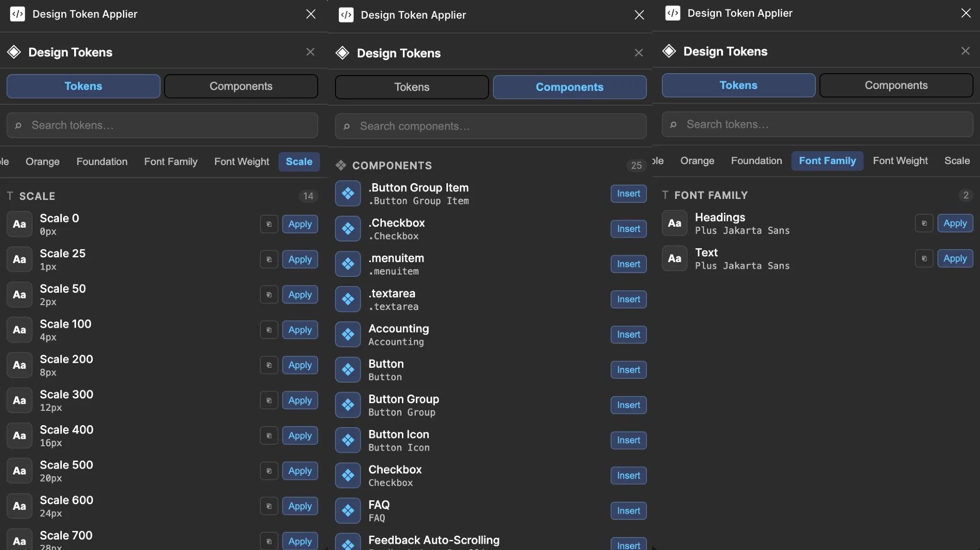Open Components tab in left panel
Viewport: 980px width, 550px height.
click(x=241, y=86)
